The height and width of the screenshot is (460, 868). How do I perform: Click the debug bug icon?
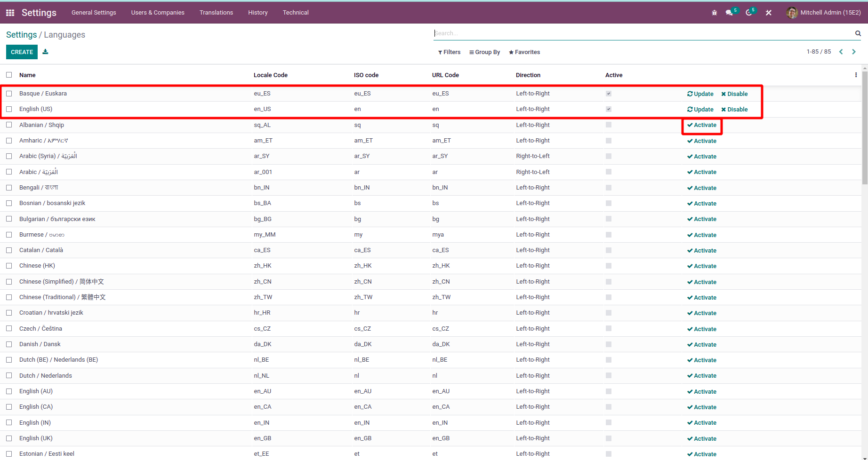(x=715, y=13)
